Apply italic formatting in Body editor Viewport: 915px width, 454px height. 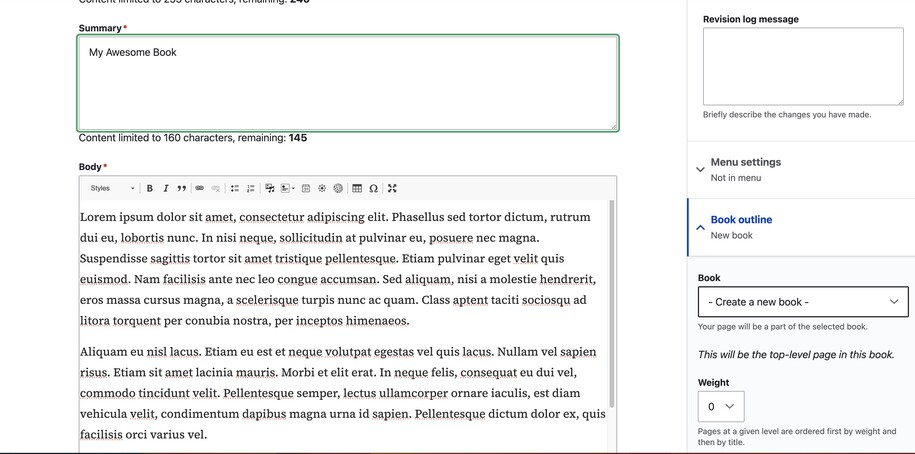pyautogui.click(x=166, y=188)
